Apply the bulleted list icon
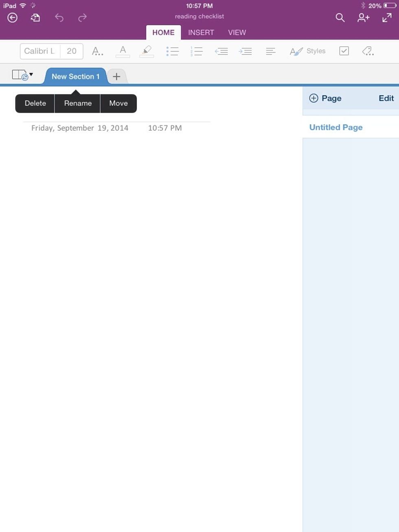 pyautogui.click(x=172, y=51)
